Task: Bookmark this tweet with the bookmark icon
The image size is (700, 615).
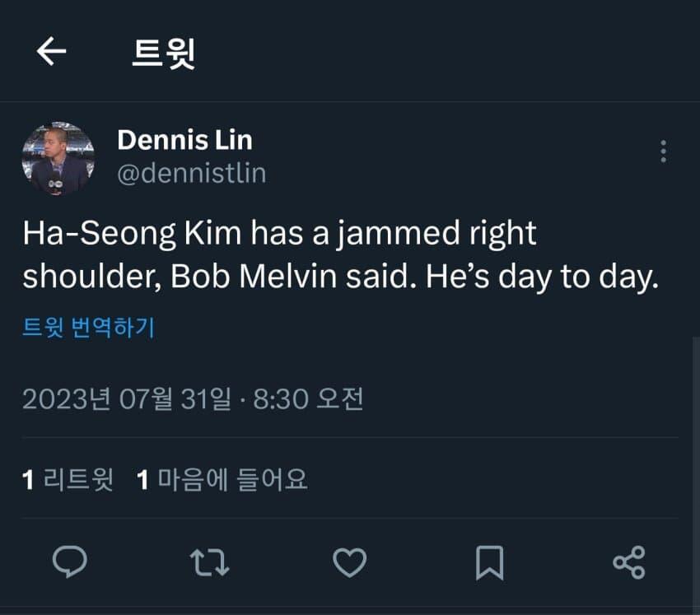Action: tap(489, 562)
